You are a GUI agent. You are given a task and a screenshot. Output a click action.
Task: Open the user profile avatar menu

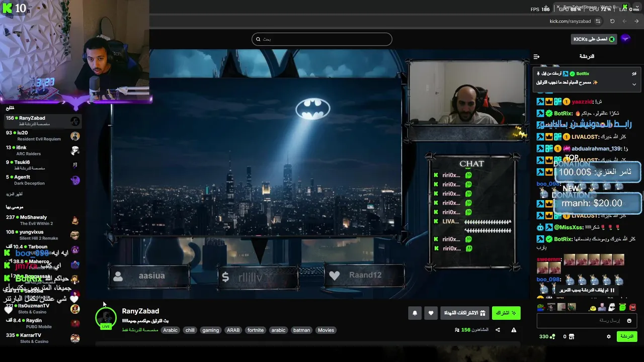point(626,39)
